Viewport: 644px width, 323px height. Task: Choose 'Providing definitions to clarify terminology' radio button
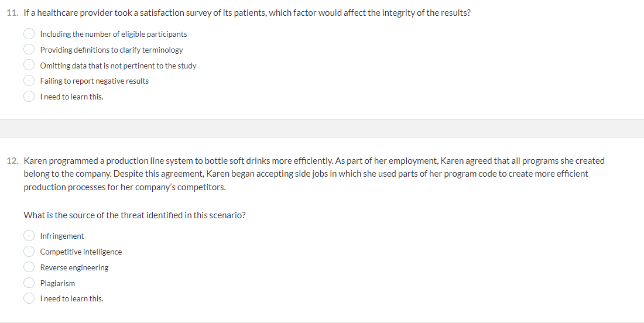click(x=29, y=49)
